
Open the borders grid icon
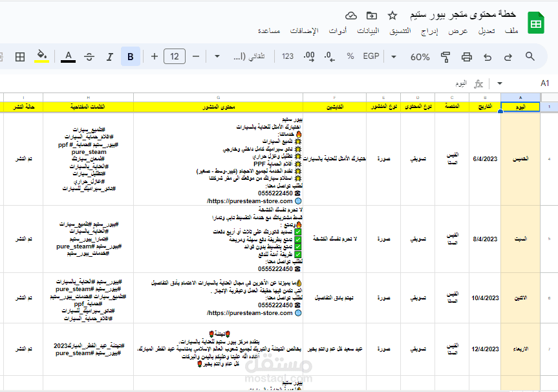coord(20,57)
